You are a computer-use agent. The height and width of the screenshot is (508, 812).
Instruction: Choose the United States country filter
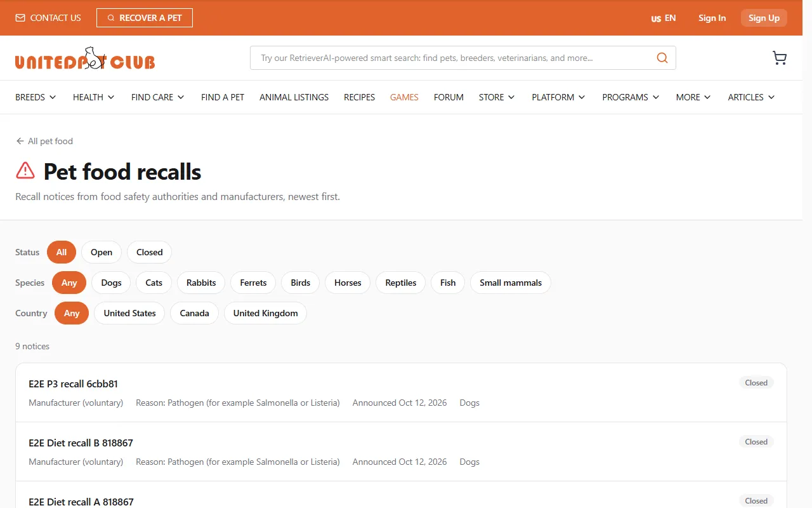pos(129,313)
